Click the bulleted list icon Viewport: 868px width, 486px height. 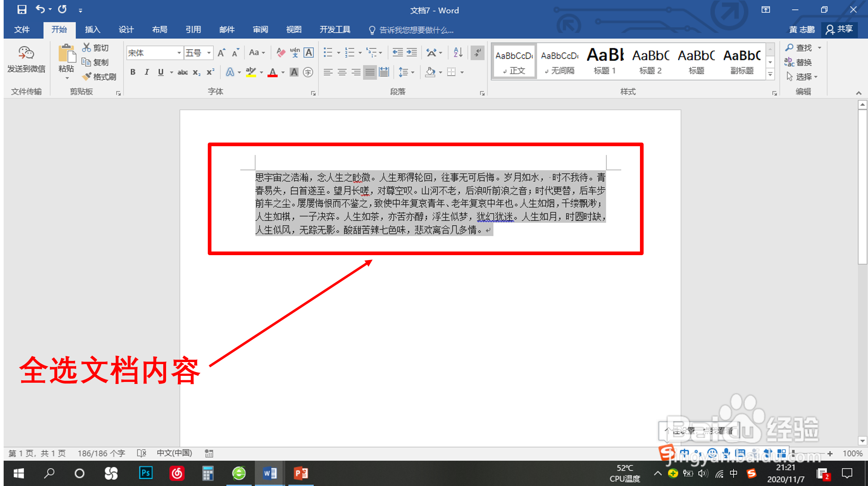(328, 52)
